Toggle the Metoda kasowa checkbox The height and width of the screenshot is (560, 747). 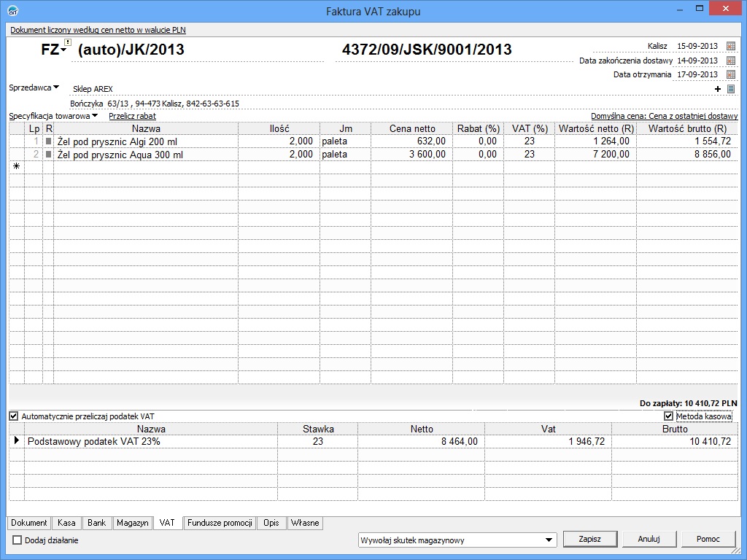[668, 416]
